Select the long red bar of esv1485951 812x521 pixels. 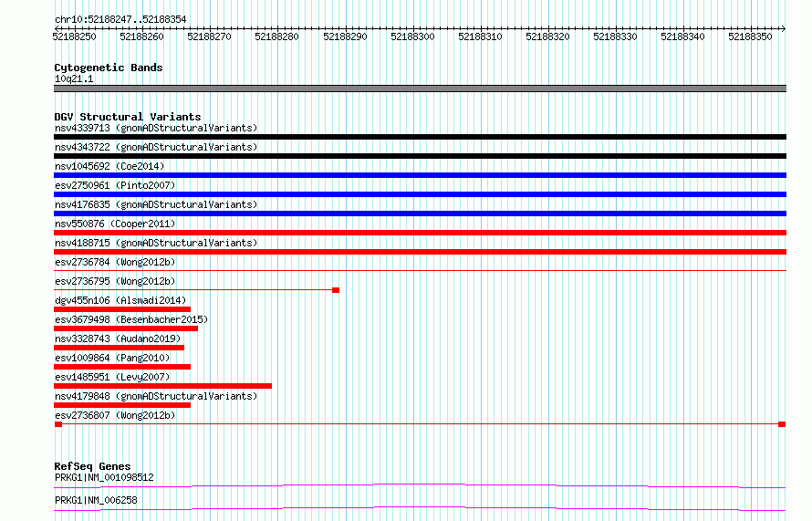pos(162,386)
